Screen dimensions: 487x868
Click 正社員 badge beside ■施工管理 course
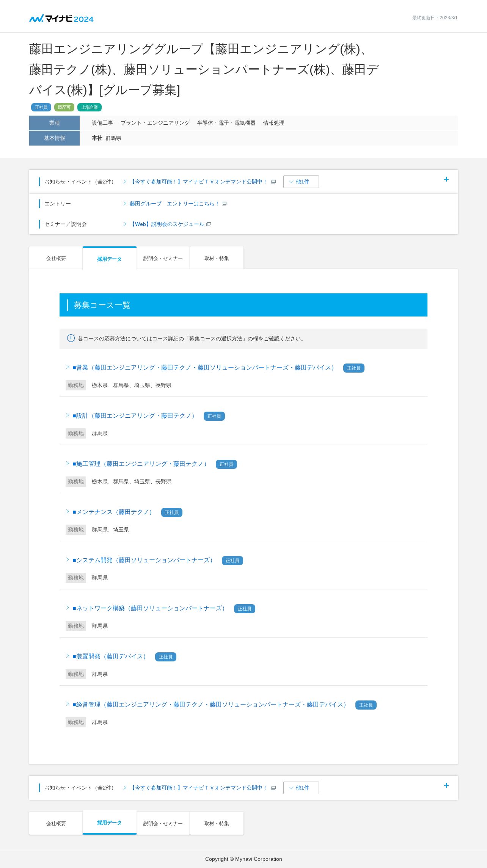coord(226,464)
